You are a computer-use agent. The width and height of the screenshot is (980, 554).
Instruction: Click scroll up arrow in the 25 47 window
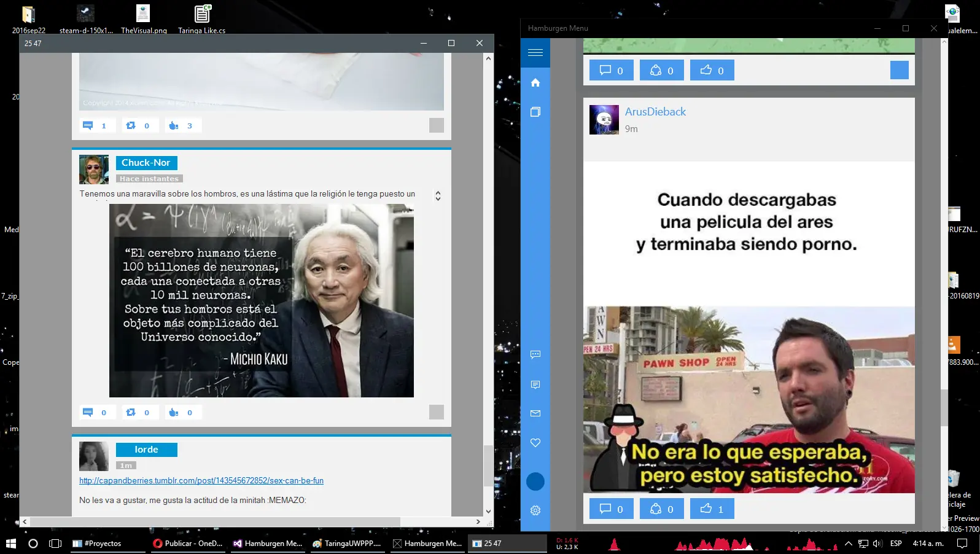click(489, 58)
